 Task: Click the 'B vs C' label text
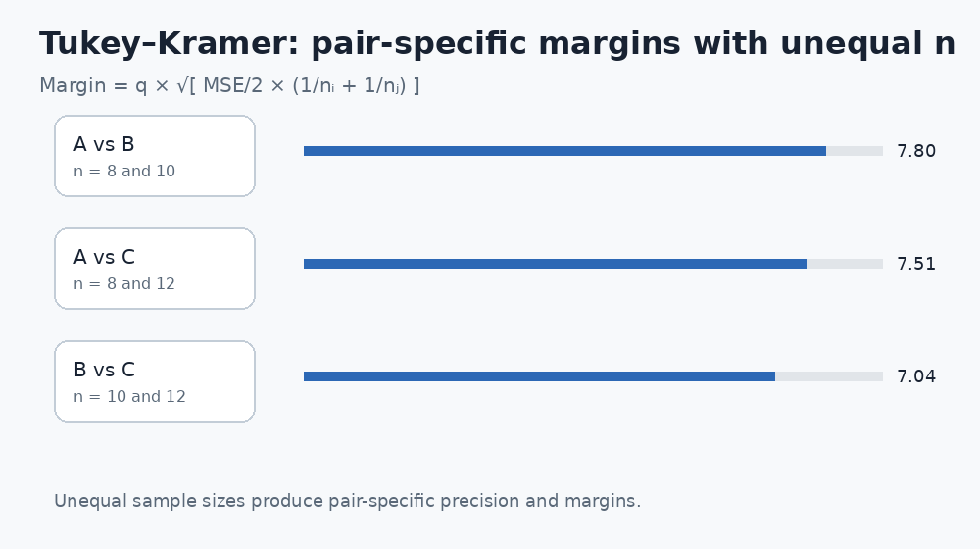pos(105,370)
